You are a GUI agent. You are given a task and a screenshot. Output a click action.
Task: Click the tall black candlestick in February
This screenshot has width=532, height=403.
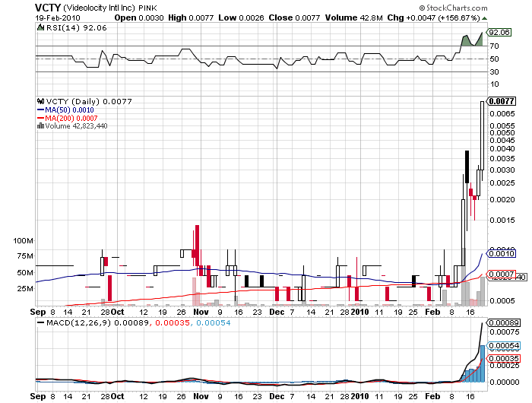pos(467,167)
